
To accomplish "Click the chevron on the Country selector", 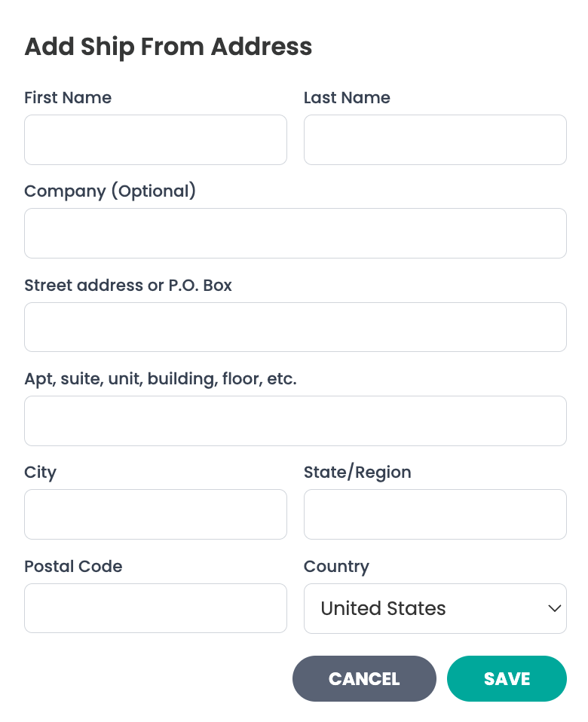I will point(555,608).
